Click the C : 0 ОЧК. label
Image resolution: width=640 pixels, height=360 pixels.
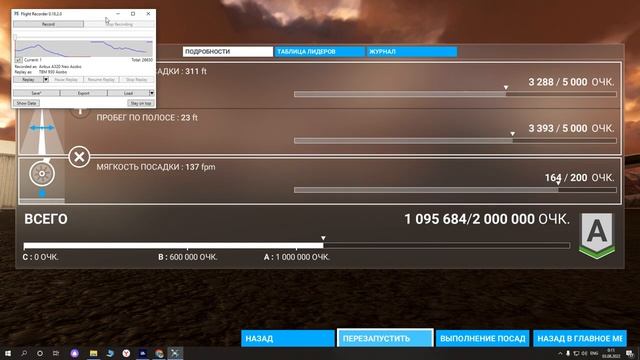coord(40,257)
